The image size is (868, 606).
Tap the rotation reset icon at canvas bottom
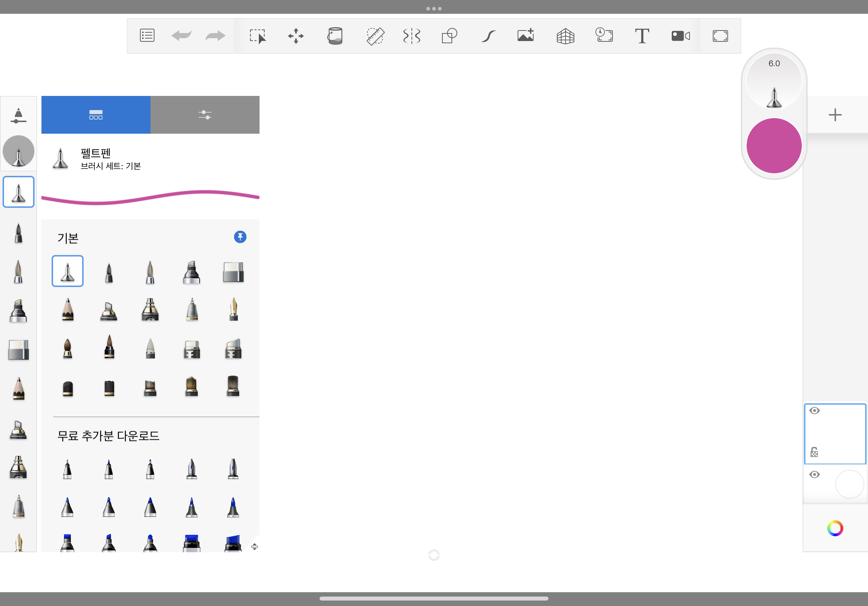click(434, 555)
